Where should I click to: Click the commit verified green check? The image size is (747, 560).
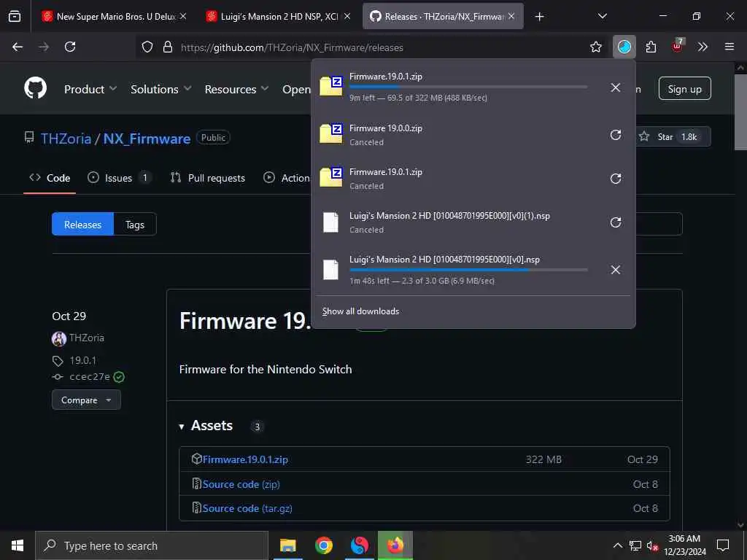(119, 377)
